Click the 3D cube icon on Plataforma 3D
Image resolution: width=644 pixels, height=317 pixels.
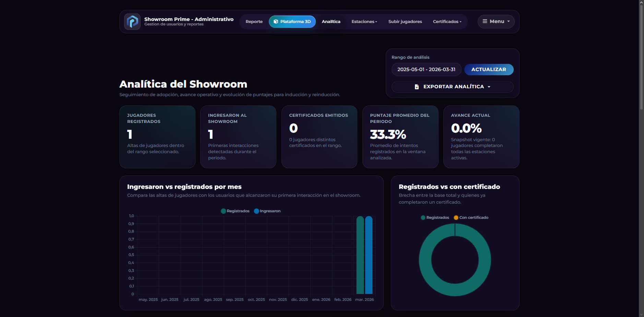[276, 21]
